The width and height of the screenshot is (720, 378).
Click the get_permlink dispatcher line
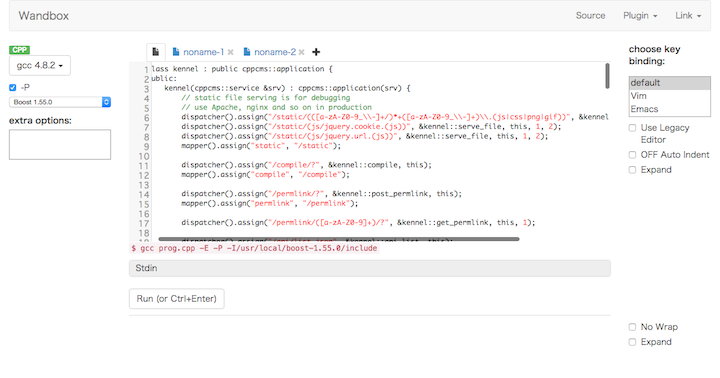tap(358, 223)
